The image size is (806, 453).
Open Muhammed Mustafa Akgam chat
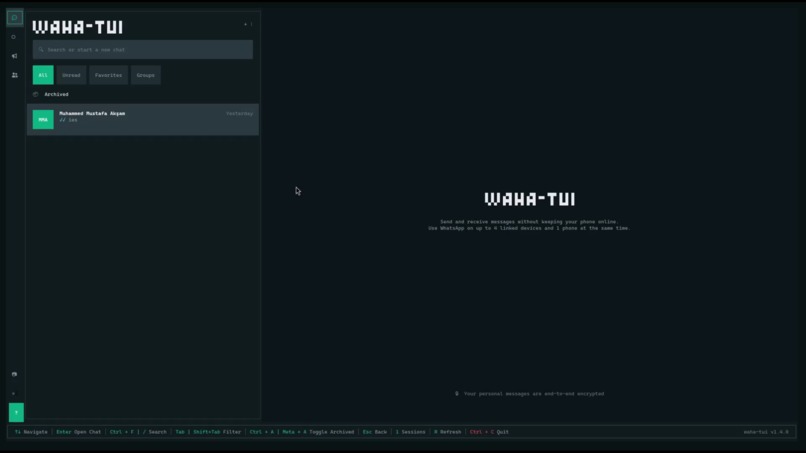pyautogui.click(x=142, y=120)
